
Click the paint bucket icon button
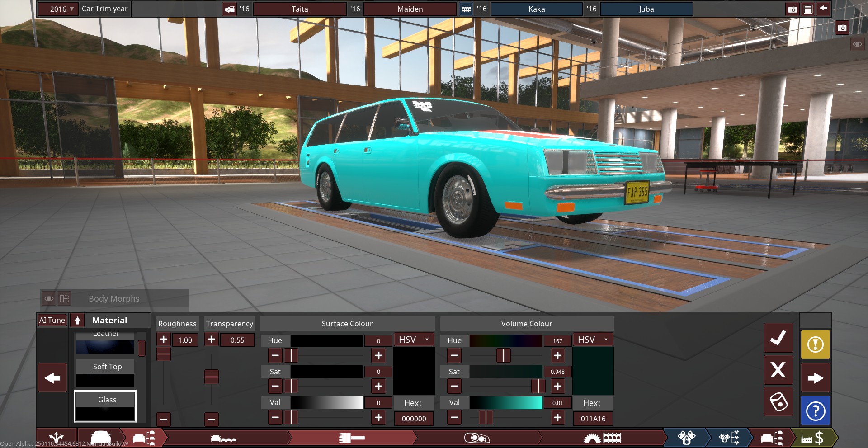click(778, 401)
